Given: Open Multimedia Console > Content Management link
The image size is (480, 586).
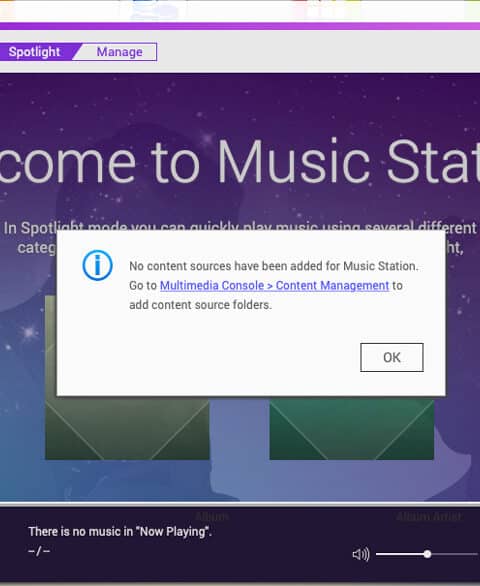Looking at the screenshot, I should pyautogui.click(x=274, y=286).
